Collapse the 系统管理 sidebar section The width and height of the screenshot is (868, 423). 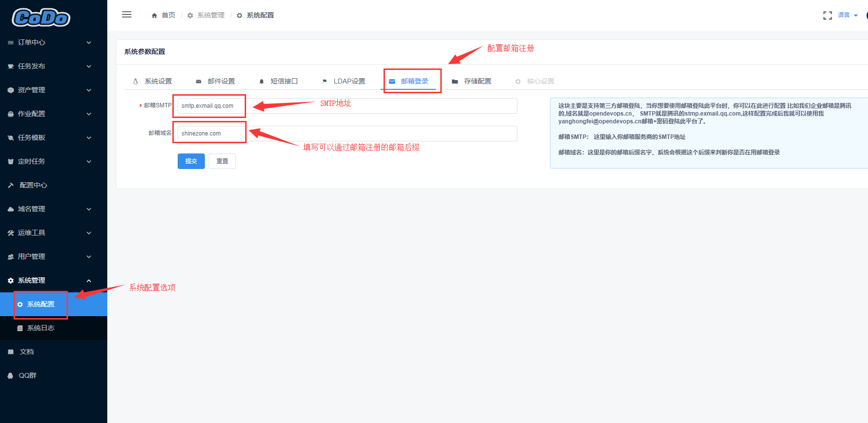click(53, 280)
